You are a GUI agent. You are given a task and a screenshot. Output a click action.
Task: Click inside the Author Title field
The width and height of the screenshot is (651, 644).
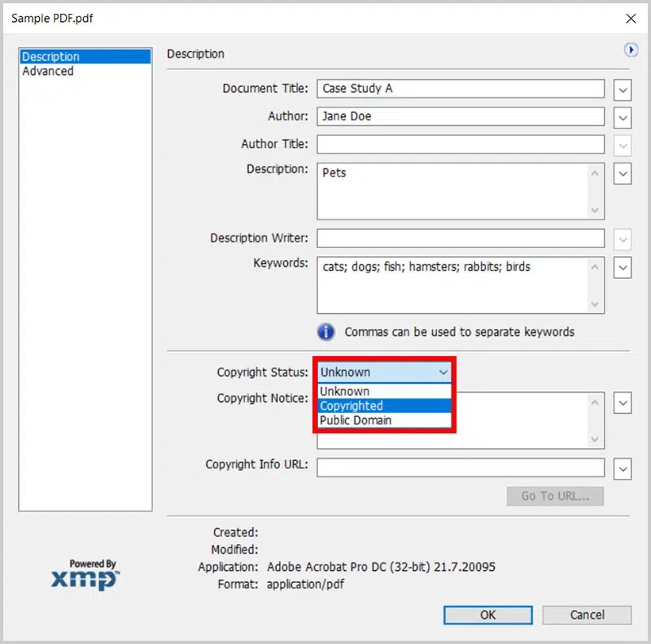(460, 144)
